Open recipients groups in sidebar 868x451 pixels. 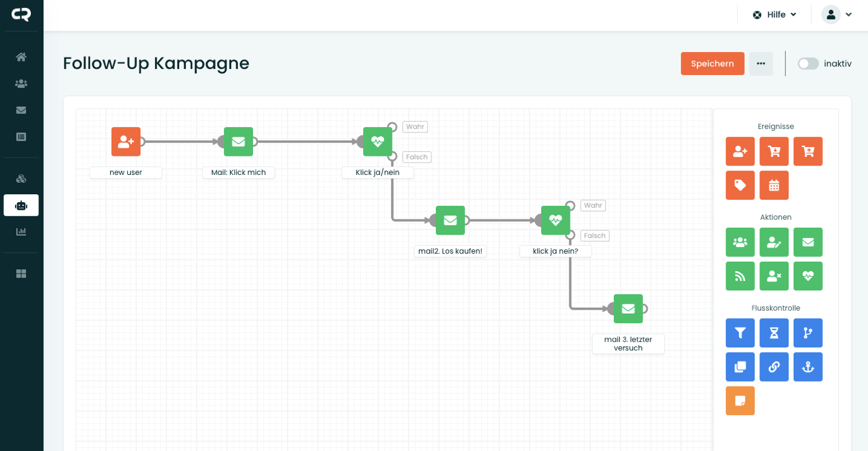[x=21, y=84]
